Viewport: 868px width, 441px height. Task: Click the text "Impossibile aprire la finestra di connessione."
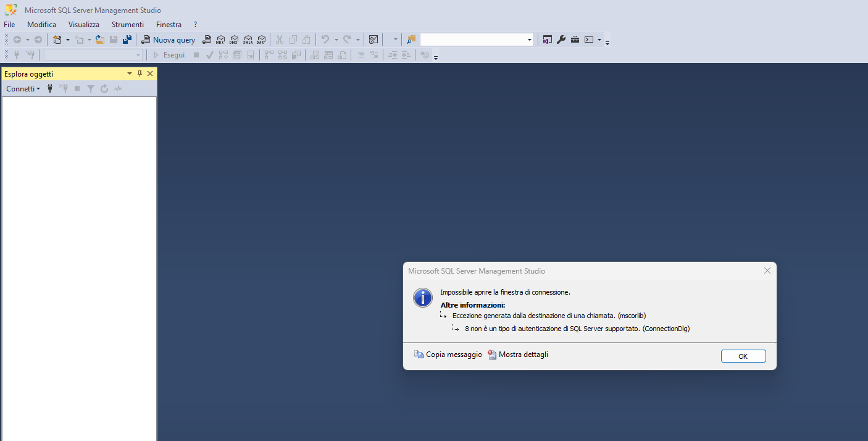pyautogui.click(x=505, y=292)
